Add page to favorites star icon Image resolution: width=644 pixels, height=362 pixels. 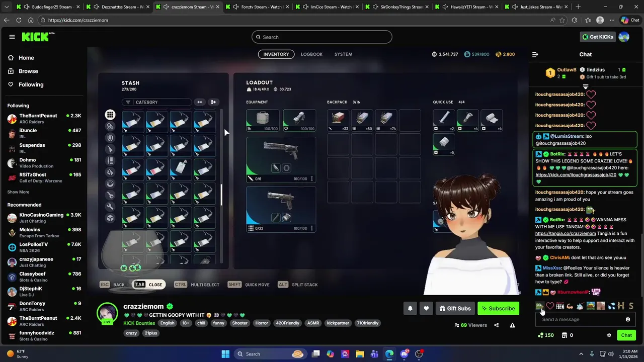[562, 20]
